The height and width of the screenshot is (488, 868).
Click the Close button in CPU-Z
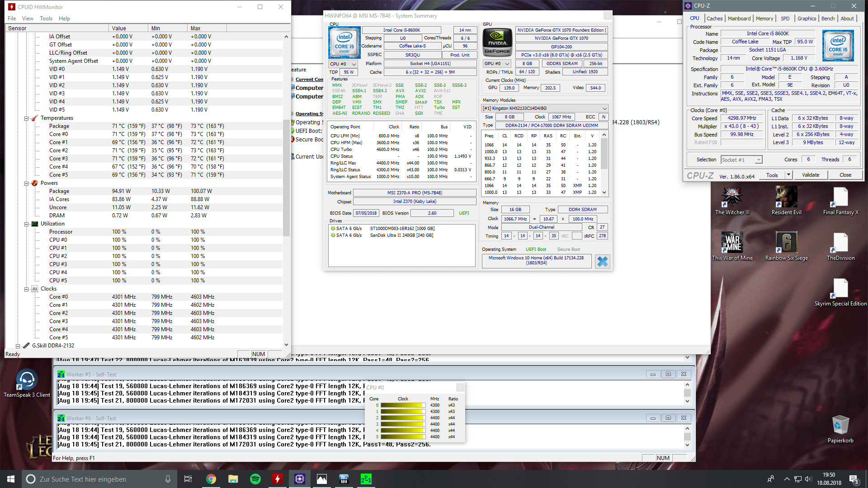tap(845, 175)
